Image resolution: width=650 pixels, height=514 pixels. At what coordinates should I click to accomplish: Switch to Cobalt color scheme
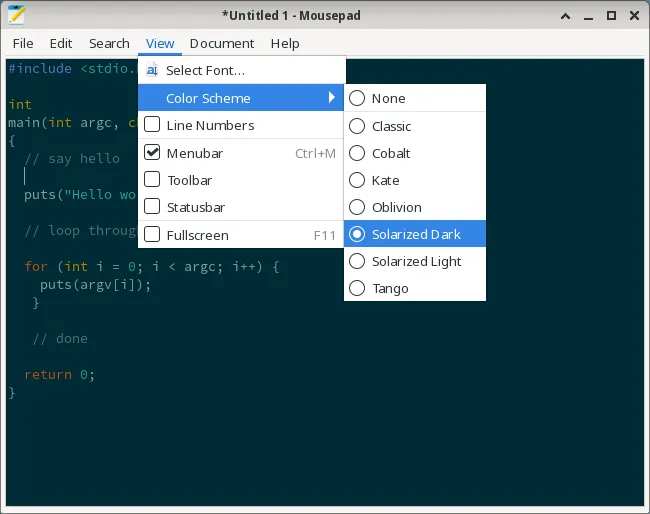(357, 153)
